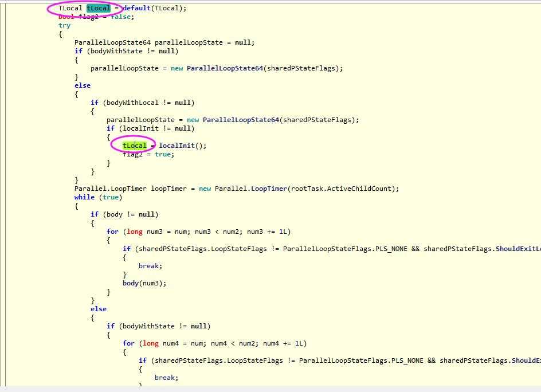Click num2 in the 'num3 < num2' condition
Image resolution: width=541 pixels, height=392 pixels.
[x=231, y=232]
